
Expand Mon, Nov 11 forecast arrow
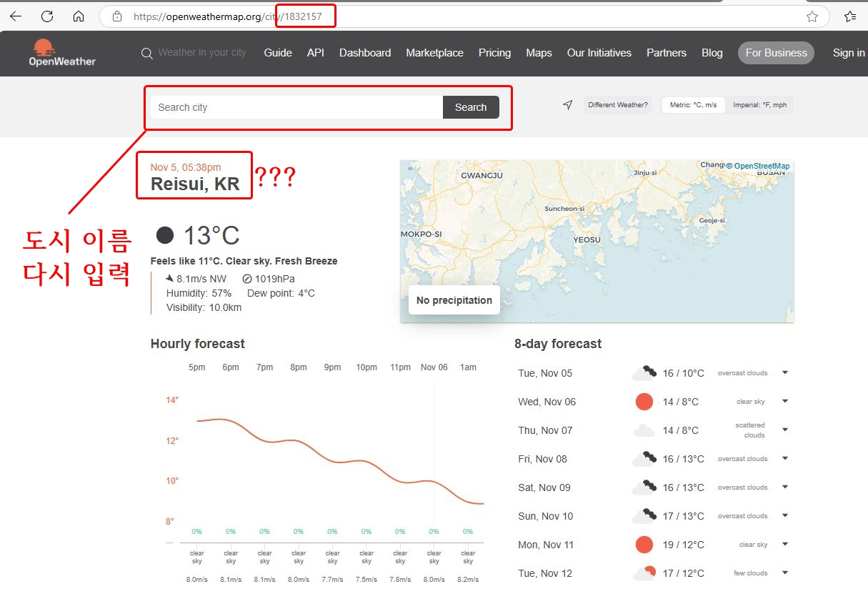click(x=785, y=544)
